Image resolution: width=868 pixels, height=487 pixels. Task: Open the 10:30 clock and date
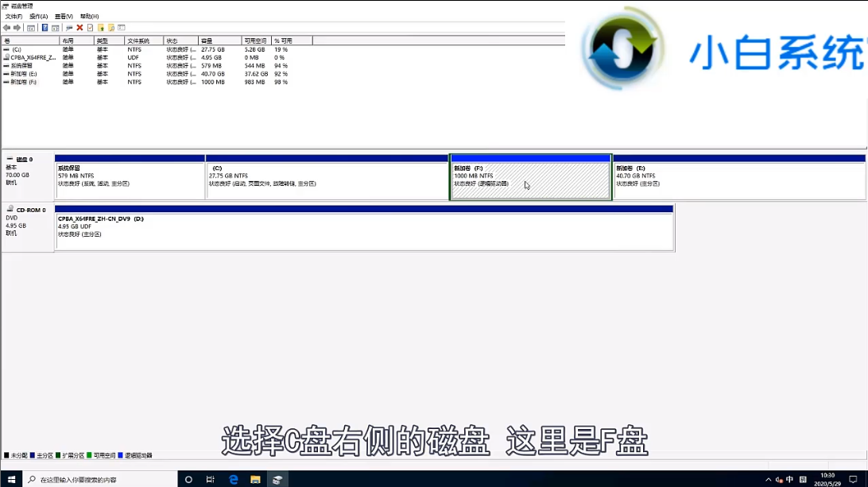827,479
